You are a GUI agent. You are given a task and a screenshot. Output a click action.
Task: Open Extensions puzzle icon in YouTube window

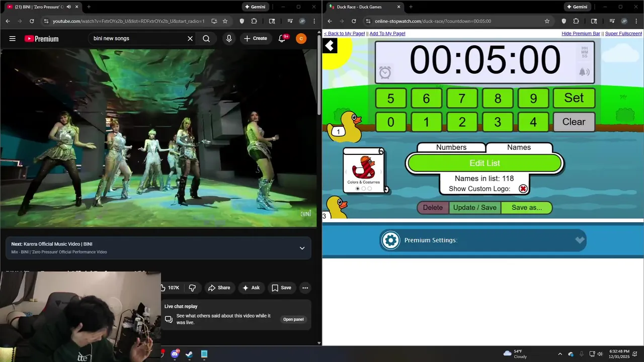254,21
